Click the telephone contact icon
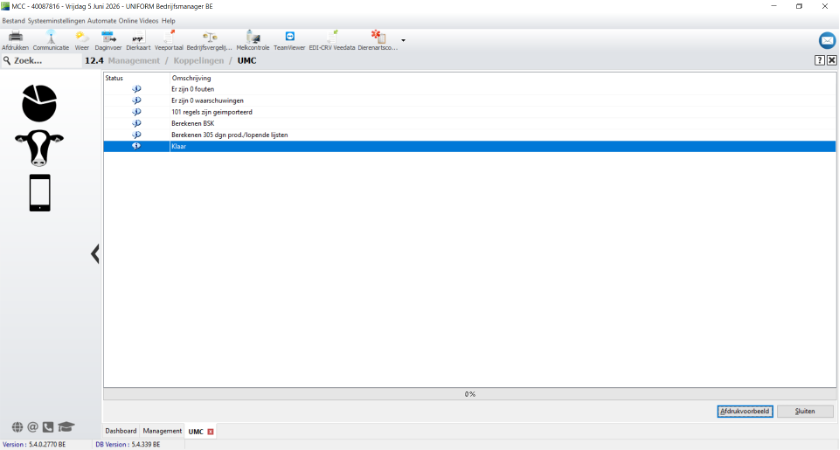Viewport: 840px width, 450px height. point(48,427)
